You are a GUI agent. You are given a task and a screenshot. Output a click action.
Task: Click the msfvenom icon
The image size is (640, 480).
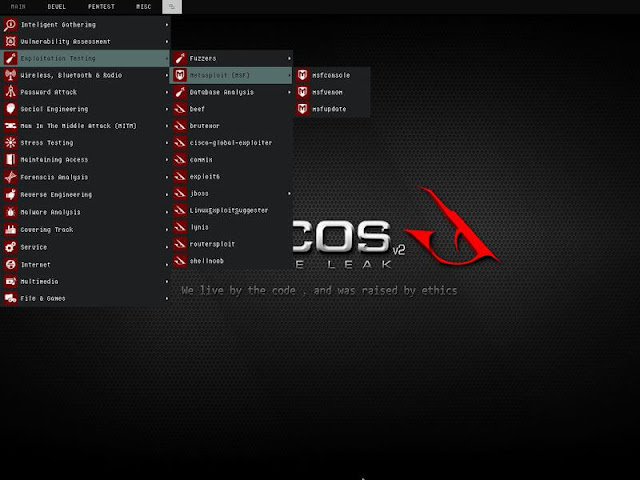pyautogui.click(x=302, y=92)
